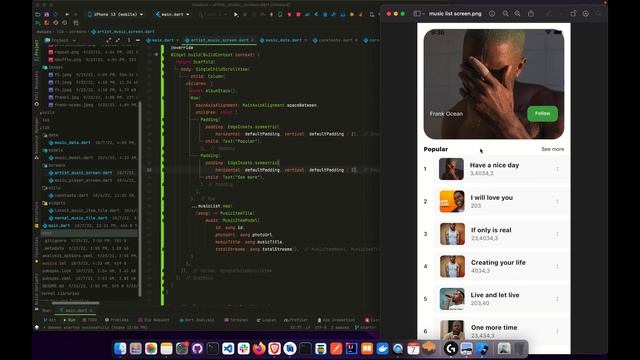This screenshot has height=360, width=640.
Task: Open the Project view dropdown in side panel
Action: pos(60,40)
